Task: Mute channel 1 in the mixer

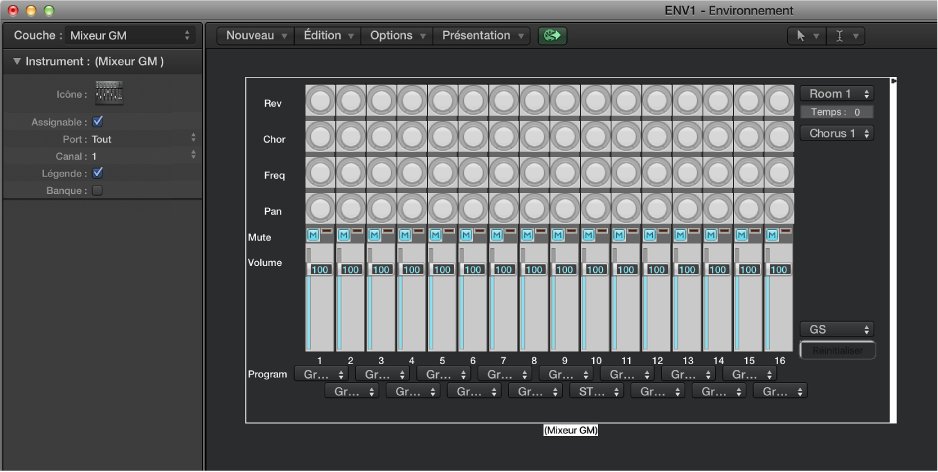Action: point(313,235)
